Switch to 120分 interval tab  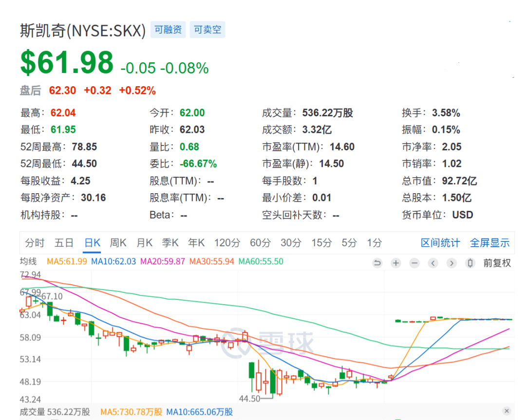point(227,243)
